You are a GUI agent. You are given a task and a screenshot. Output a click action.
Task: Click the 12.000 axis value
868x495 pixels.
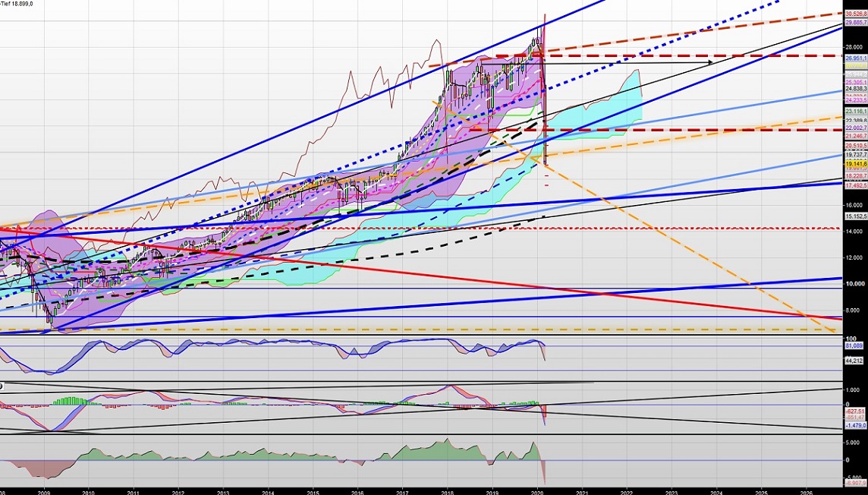point(854,258)
